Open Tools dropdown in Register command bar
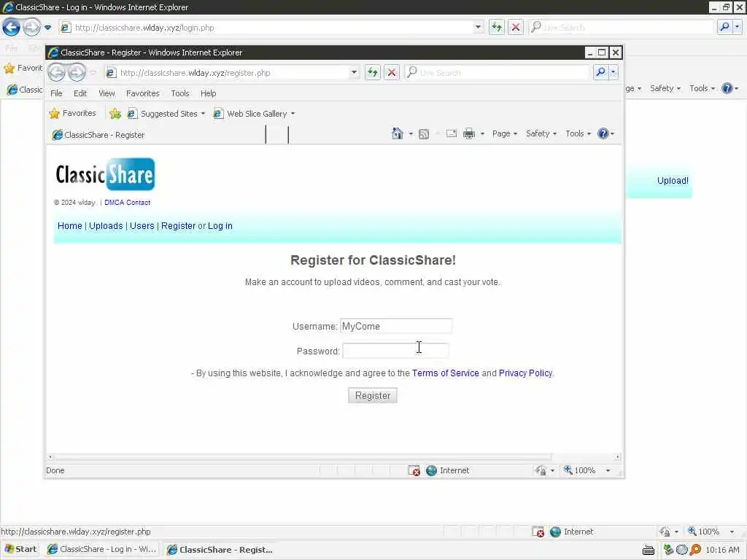Screen dimensions: 747x560 pos(578,134)
